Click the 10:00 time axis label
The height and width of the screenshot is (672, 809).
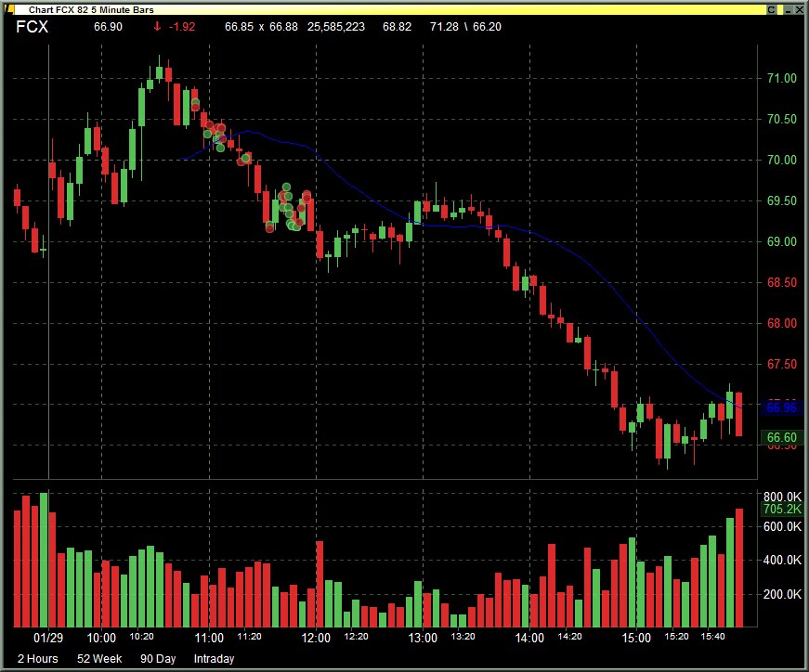click(x=101, y=638)
